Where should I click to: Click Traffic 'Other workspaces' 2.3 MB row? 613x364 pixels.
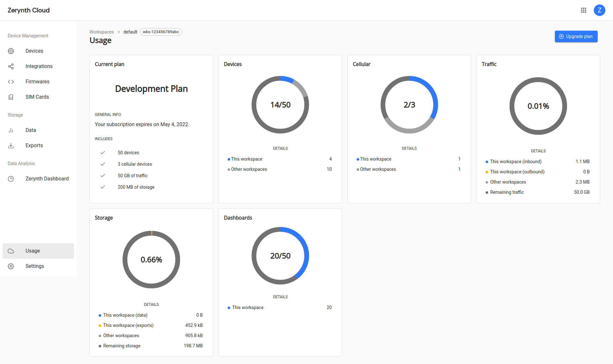[x=538, y=182]
